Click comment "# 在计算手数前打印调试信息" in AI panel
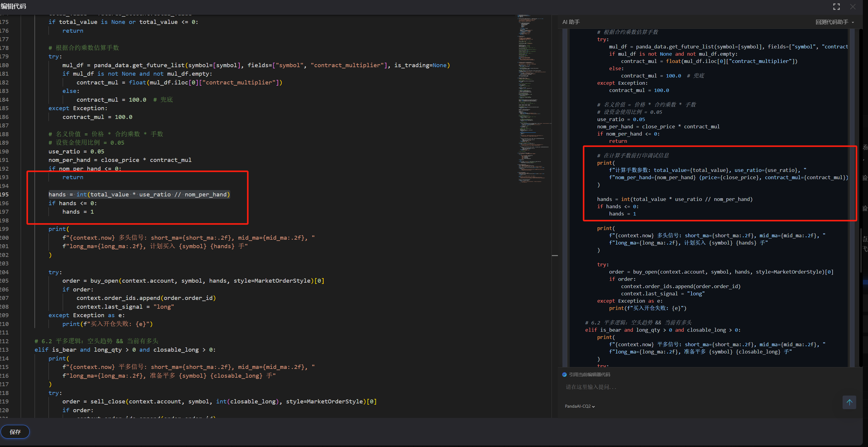868x447 pixels. (x=633, y=155)
